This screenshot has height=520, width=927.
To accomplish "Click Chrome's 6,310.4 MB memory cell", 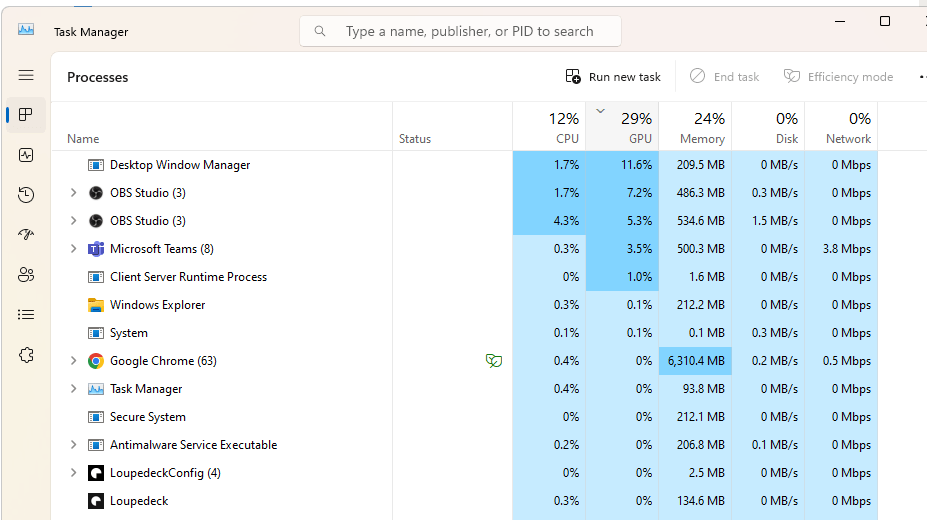I will coord(695,361).
